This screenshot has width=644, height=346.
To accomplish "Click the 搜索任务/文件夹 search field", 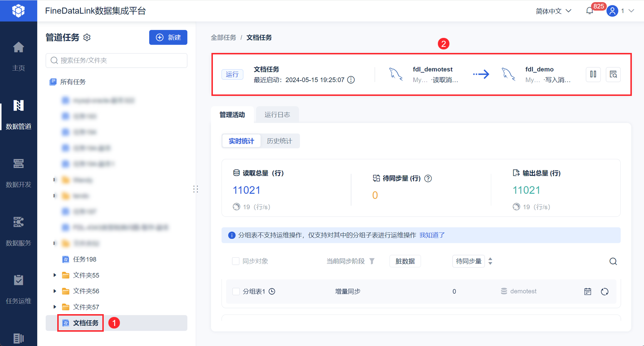I will point(117,60).
